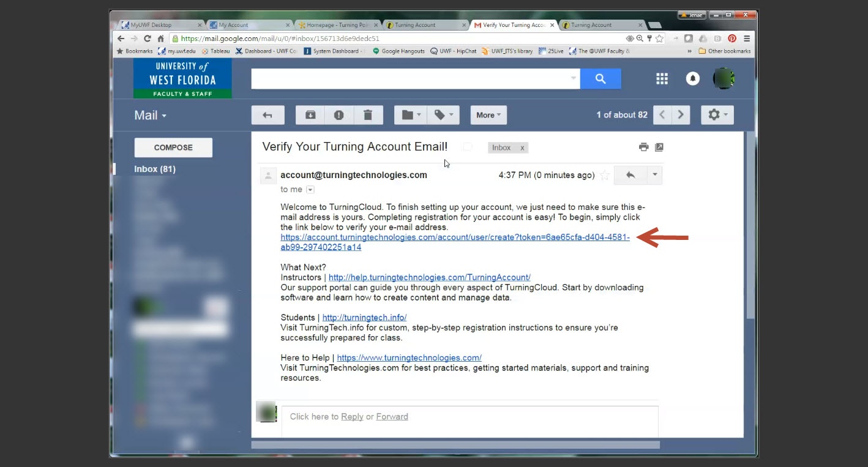Open the account profile avatar
The image size is (868, 467).
(x=724, y=78)
